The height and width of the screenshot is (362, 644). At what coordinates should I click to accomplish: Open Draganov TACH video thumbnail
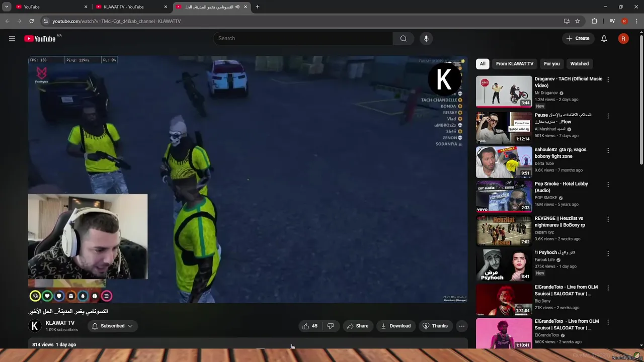pyautogui.click(x=504, y=92)
